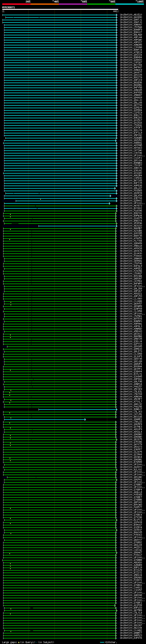The image size is (146, 644).
Task: Click the green ~80% identity legend segment
Action: [101, 4]
